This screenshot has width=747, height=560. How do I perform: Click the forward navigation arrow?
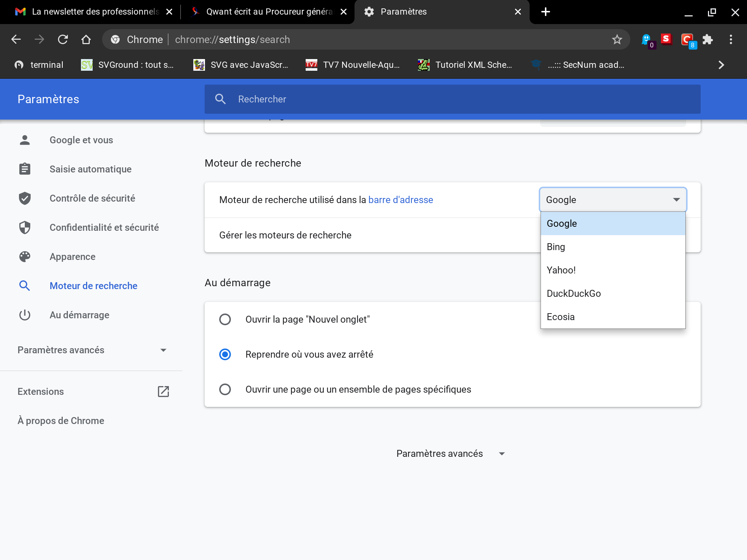[x=39, y=39]
